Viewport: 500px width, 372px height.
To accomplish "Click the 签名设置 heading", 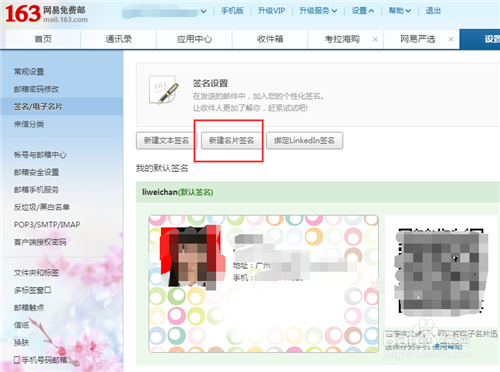I will 210,83.
